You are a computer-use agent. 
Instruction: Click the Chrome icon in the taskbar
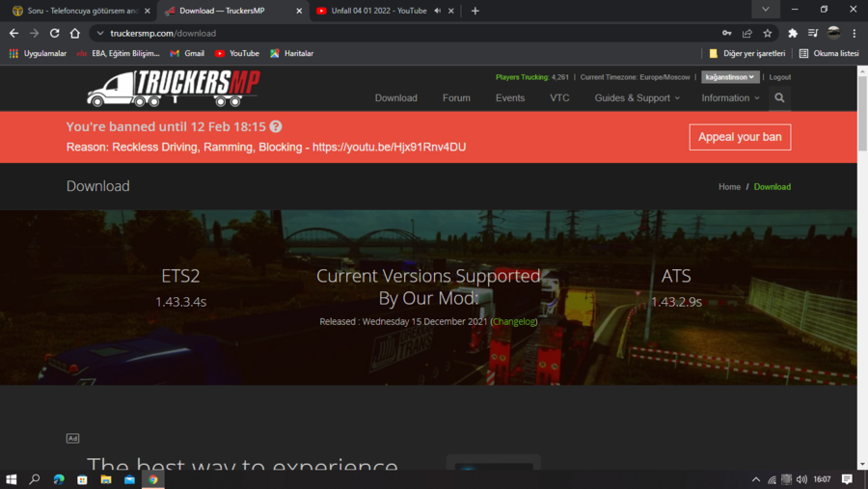(x=153, y=479)
